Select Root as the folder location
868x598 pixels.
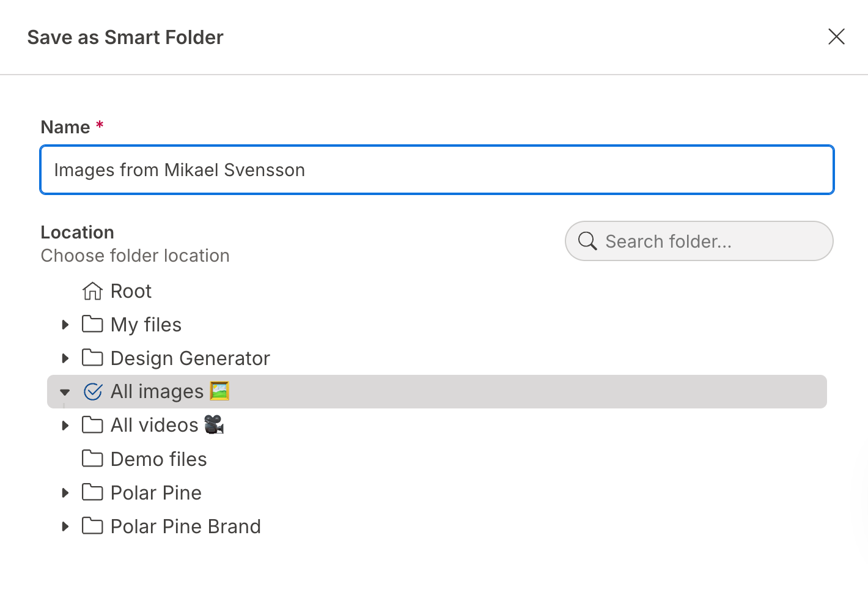pyautogui.click(x=130, y=291)
